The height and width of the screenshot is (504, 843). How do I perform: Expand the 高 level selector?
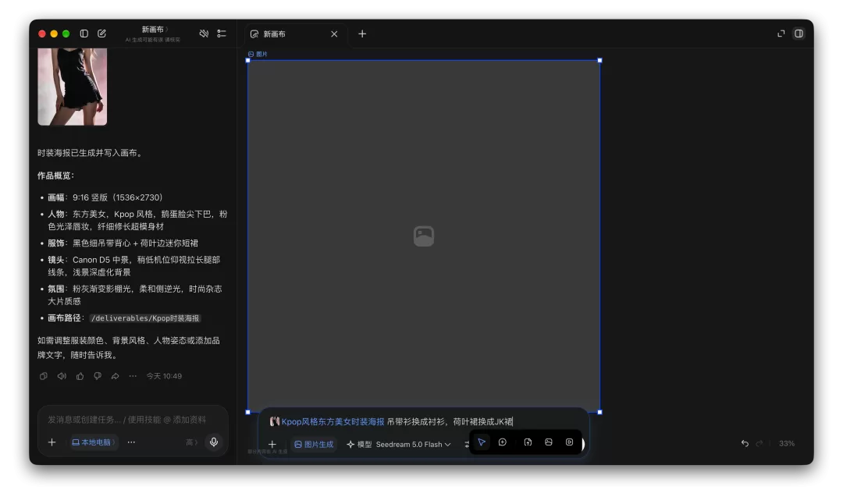[x=191, y=442]
